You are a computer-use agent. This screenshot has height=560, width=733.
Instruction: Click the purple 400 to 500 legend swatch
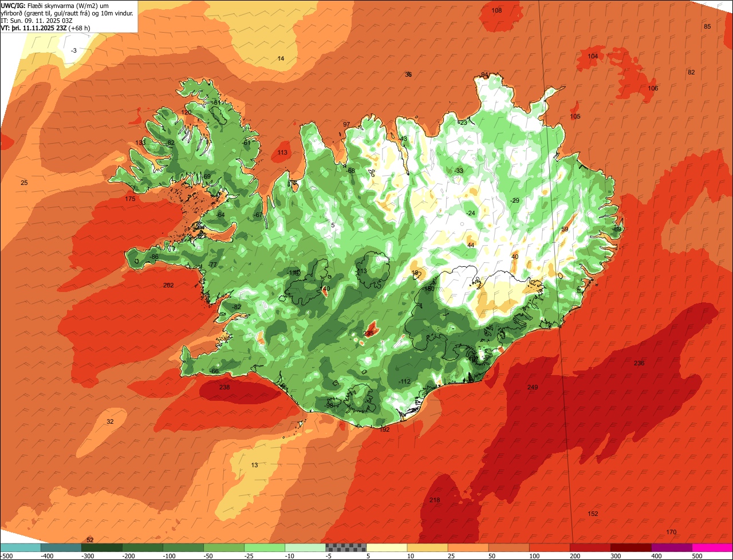click(672, 547)
